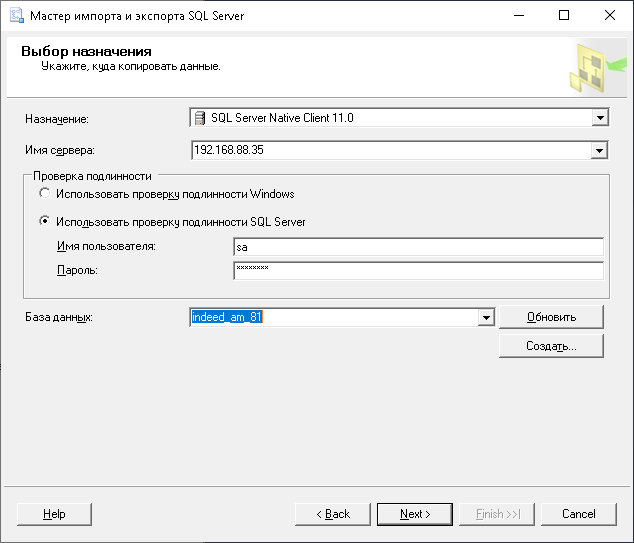Cancel the import and export wizard
This screenshot has height=543, width=634.
pyautogui.click(x=578, y=514)
